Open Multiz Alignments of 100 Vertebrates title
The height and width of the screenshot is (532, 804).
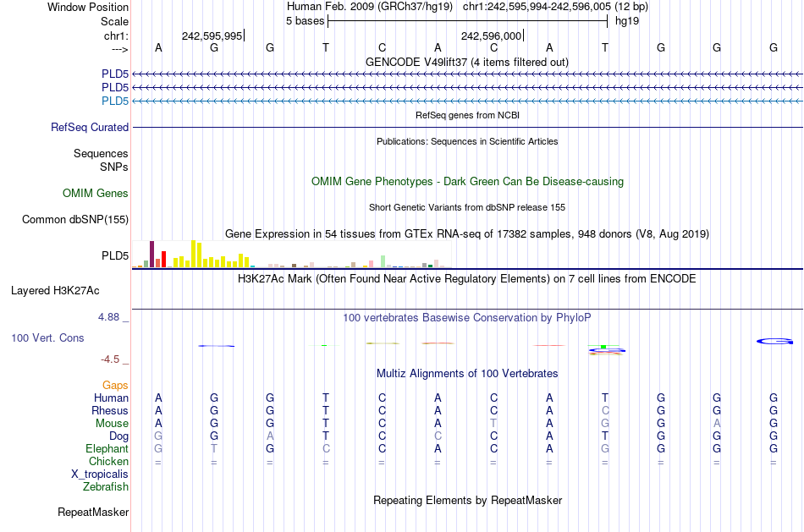[x=467, y=374]
